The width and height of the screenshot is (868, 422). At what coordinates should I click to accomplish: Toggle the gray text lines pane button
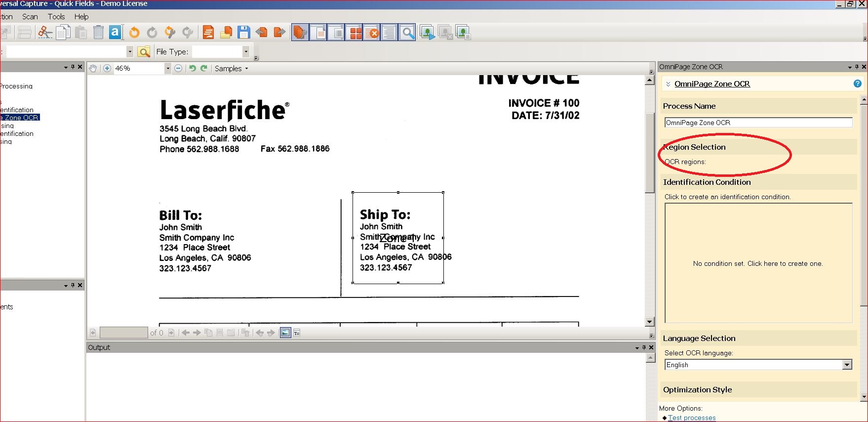point(389,33)
